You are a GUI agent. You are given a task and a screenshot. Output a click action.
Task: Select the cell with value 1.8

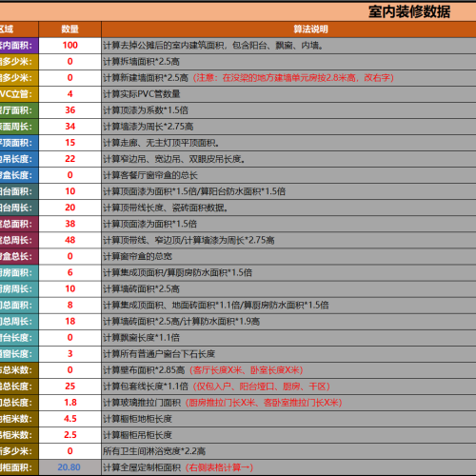[69, 403]
